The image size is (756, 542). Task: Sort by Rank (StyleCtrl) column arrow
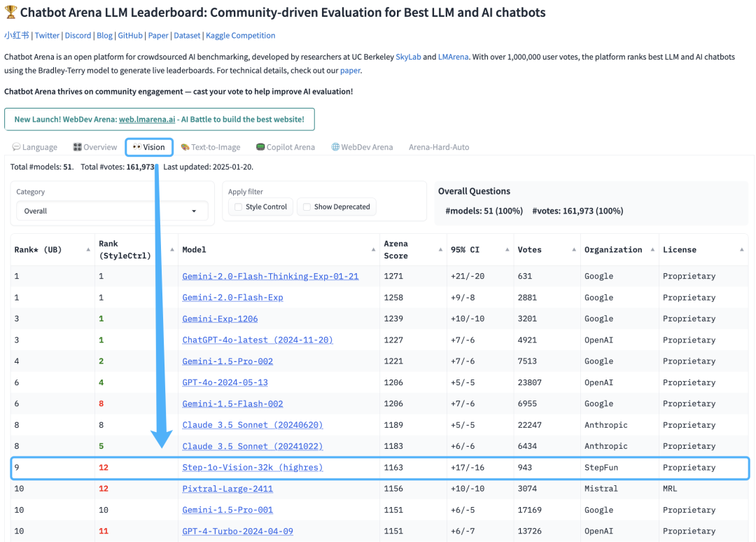[x=172, y=250]
